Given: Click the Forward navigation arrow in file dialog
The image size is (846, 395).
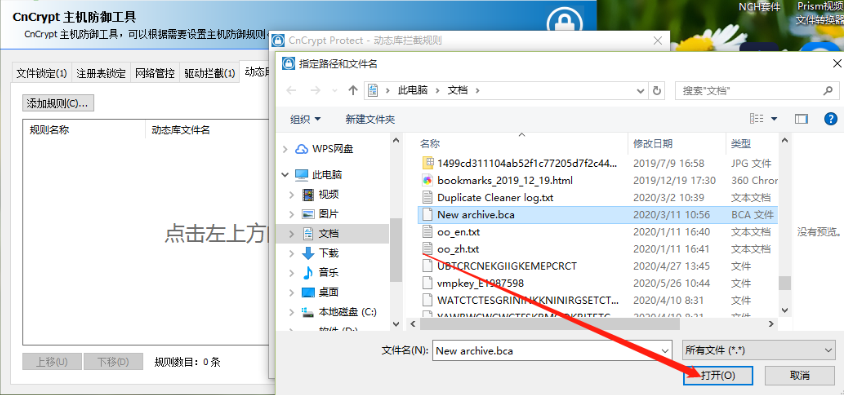Looking at the screenshot, I should (x=316, y=91).
